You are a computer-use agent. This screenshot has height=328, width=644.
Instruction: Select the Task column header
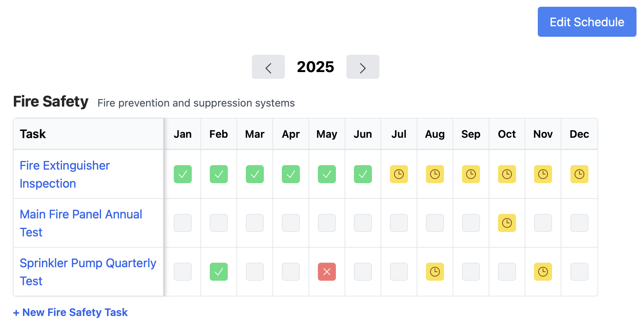[x=33, y=134]
